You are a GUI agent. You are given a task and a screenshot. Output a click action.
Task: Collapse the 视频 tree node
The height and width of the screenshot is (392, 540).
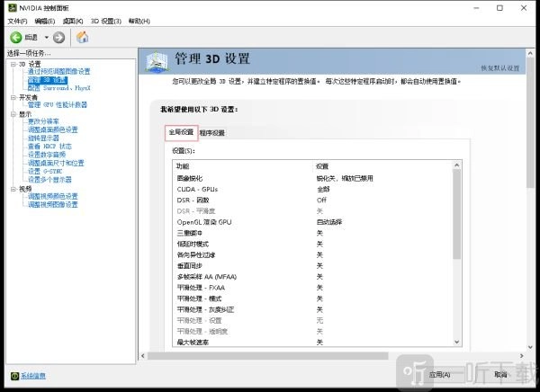[x=13, y=189]
